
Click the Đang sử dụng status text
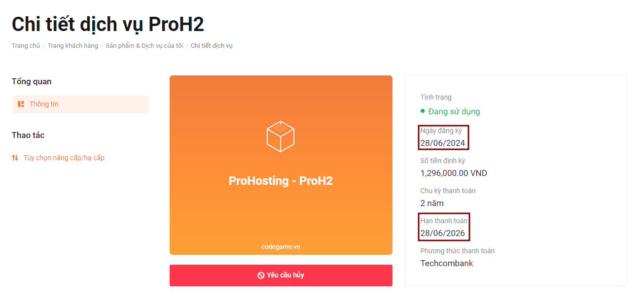(x=454, y=111)
